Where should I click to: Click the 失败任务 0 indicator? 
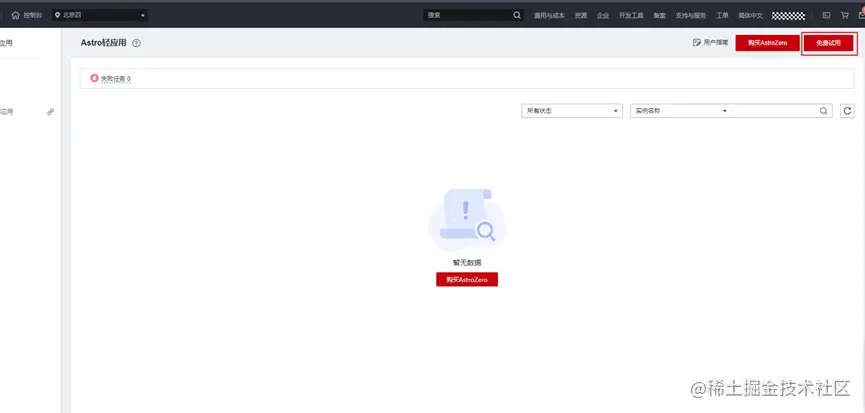coord(115,79)
